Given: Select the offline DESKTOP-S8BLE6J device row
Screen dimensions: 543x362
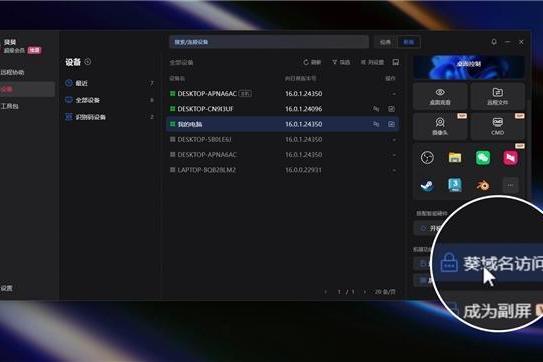Looking at the screenshot, I should [x=283, y=139].
